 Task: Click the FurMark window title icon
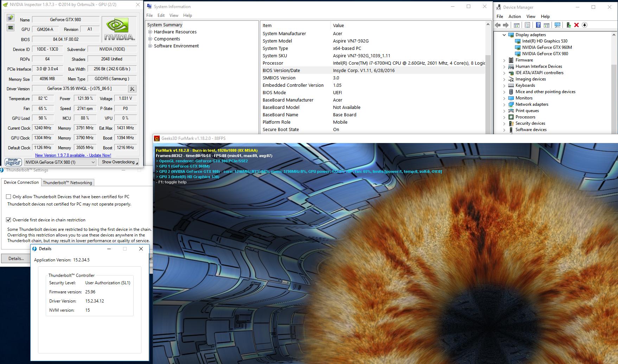[157, 138]
